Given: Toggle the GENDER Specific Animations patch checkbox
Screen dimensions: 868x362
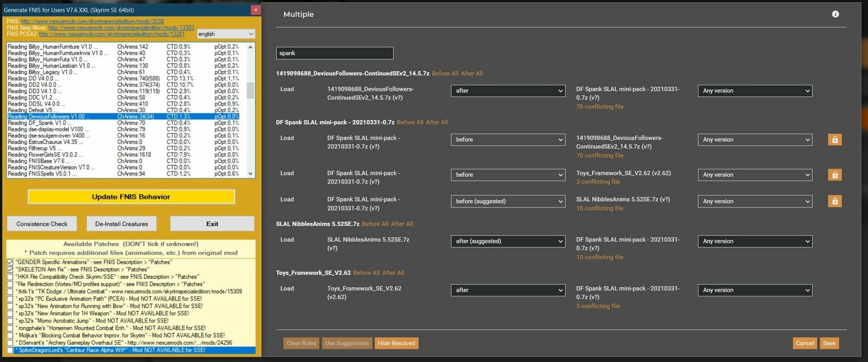Looking at the screenshot, I should click(10, 262).
